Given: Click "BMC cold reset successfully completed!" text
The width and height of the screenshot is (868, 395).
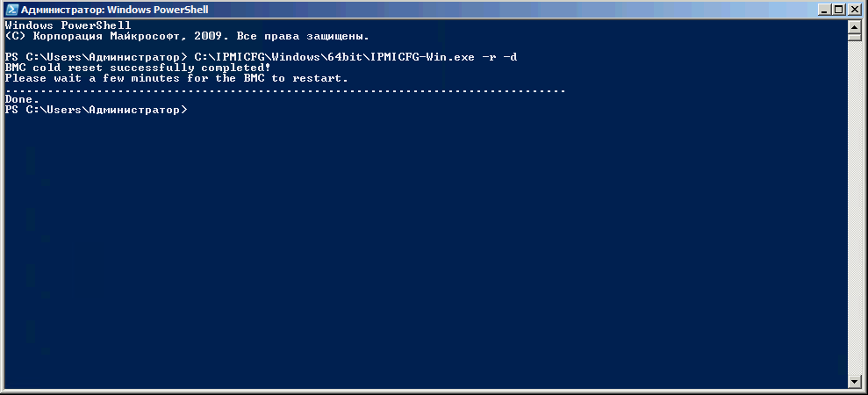Looking at the screenshot, I should click(137, 68).
